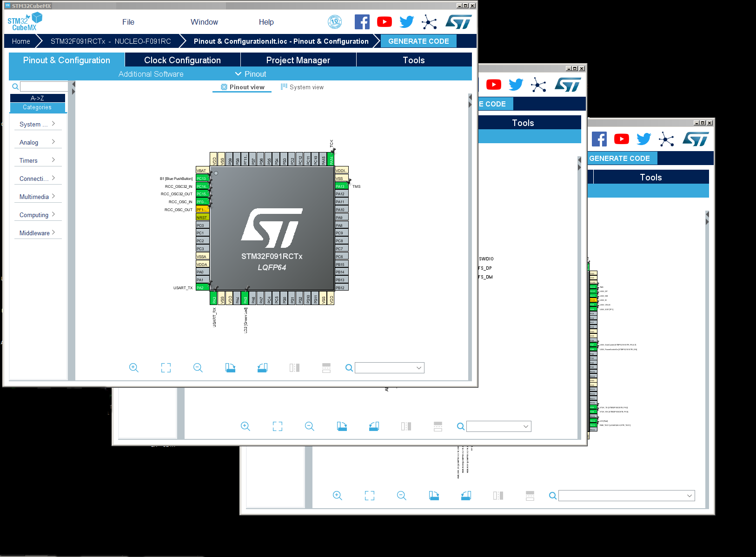Open the Tools tab in the rear right window
The width and height of the screenshot is (756, 557).
tap(651, 177)
